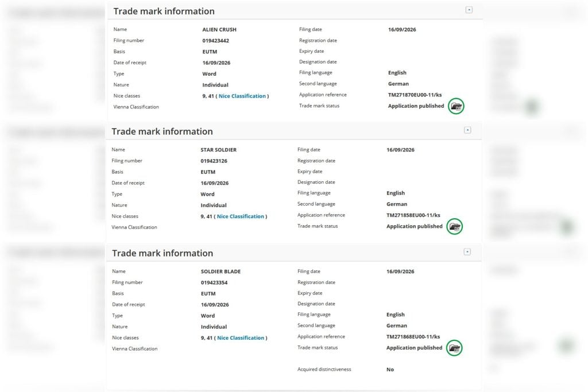This screenshot has height=392, width=588.
Task: Click the first Trade mark information header
Action: 164,11
